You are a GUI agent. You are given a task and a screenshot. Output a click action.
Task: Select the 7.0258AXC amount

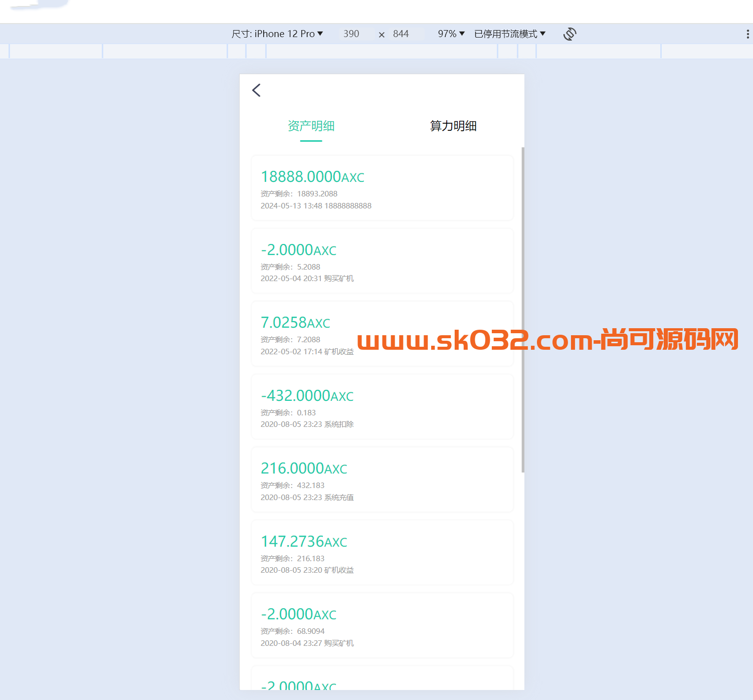coord(295,322)
